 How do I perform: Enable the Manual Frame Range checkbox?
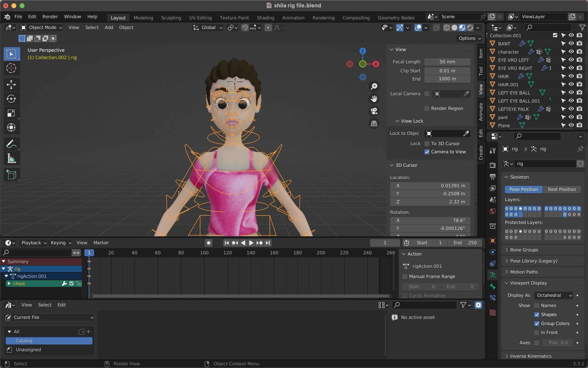pos(405,276)
